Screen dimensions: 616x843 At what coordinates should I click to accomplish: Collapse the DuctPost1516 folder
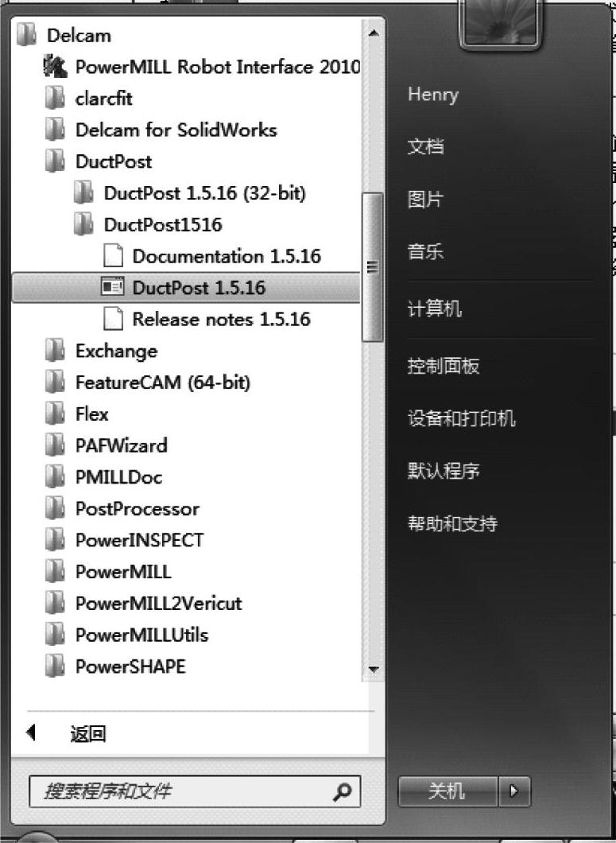(149, 224)
